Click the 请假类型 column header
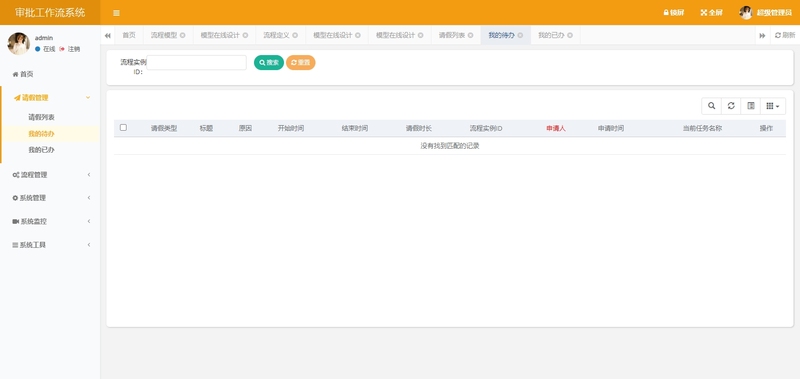The image size is (800, 379). [x=164, y=128]
